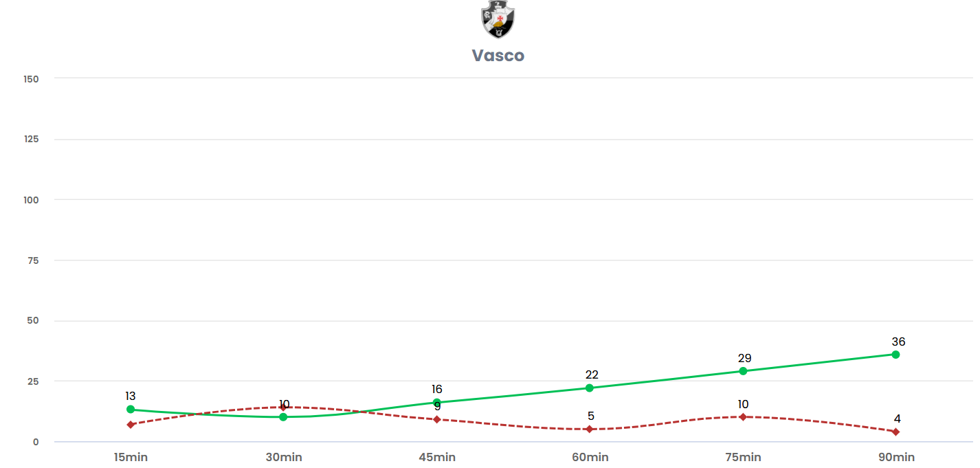Click the 50 y-axis tick label
Screen dimensions: 980x468
click(33, 321)
